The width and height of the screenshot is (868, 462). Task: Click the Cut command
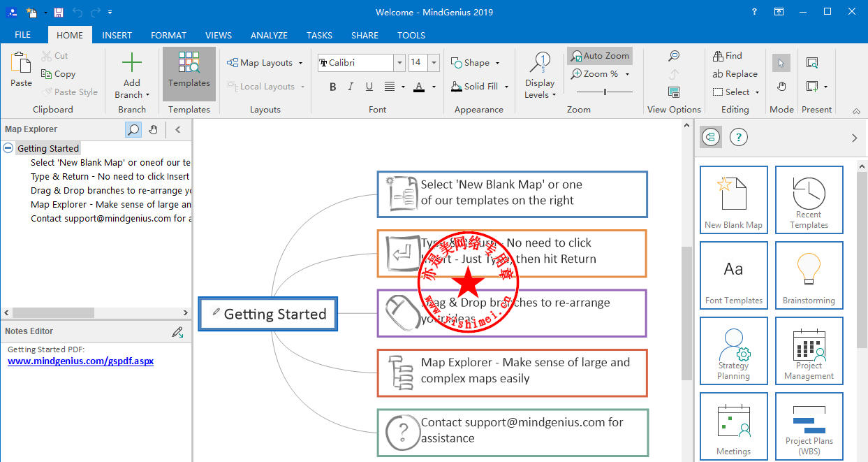click(x=54, y=55)
